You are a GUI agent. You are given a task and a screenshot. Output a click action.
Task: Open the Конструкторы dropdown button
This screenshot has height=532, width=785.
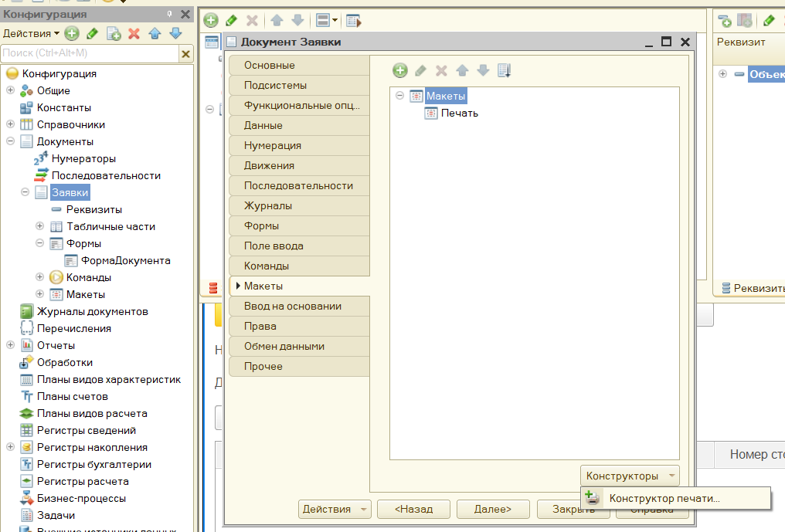(x=629, y=476)
